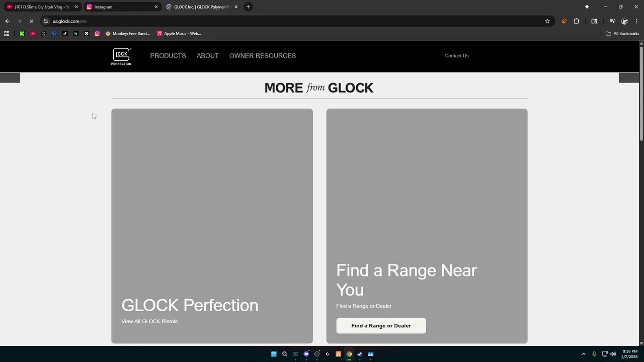Close the Slime Cry Utah Vlog tab
The width and height of the screenshot is (644, 362).
76,7
